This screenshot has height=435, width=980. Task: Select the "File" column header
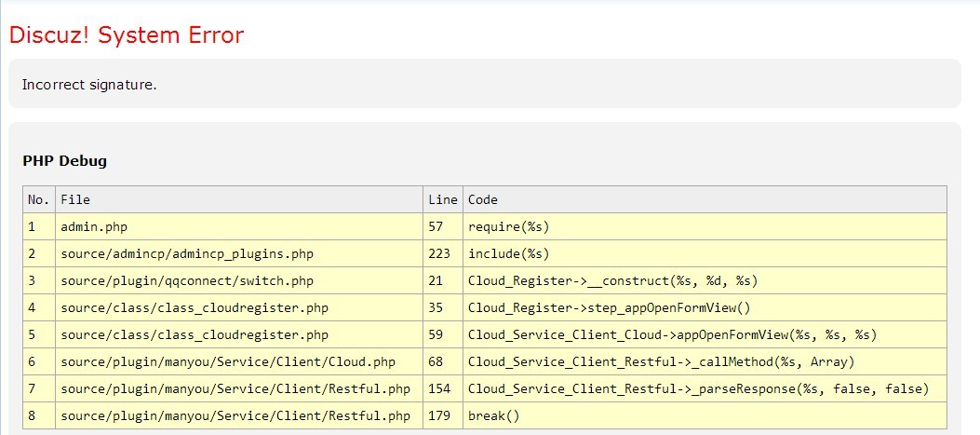tap(75, 199)
